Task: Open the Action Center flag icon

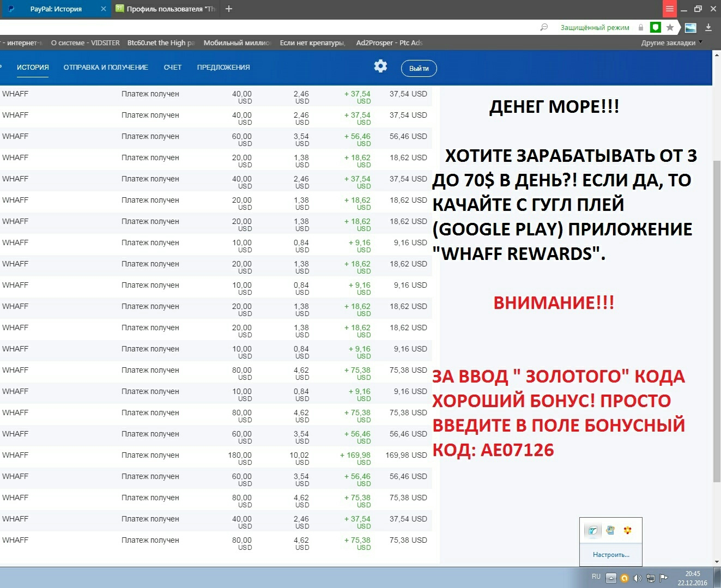Action: click(663, 578)
